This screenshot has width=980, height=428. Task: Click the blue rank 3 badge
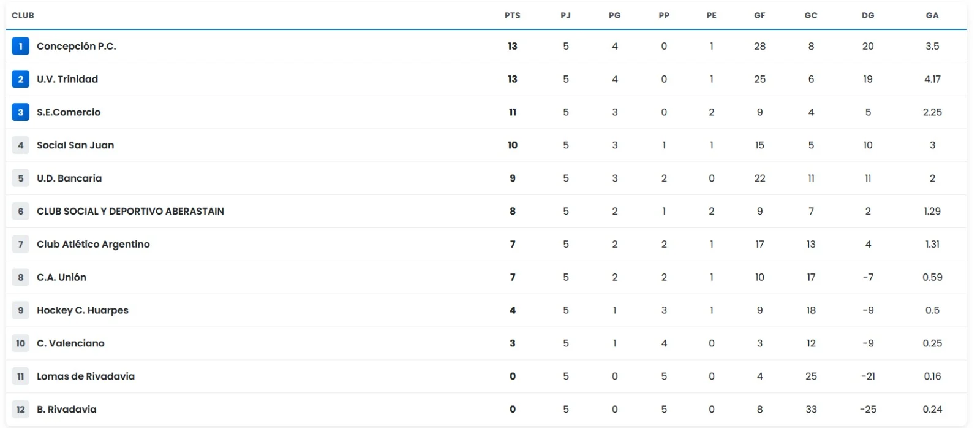coord(20,112)
